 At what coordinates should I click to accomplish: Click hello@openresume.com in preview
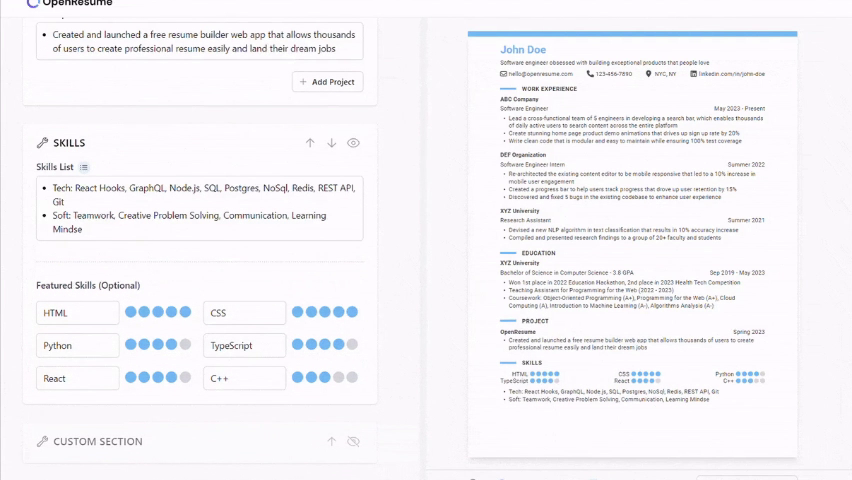pyautogui.click(x=541, y=74)
